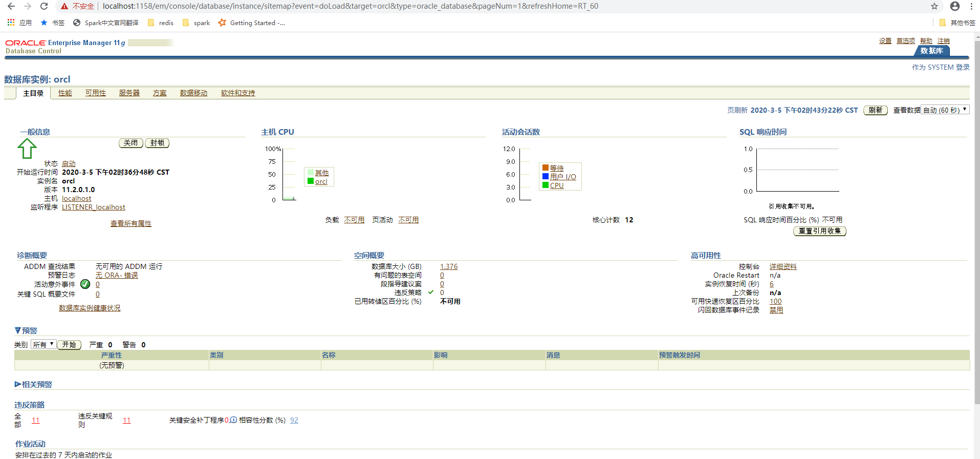Open the Chrome profile avatar icon
Viewport: 980px width, 459px height.
point(955,6)
